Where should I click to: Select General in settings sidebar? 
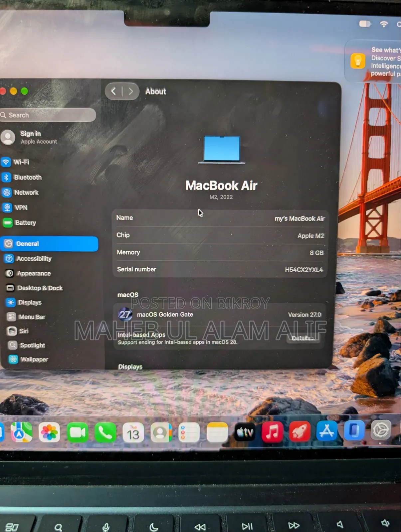[x=49, y=244]
